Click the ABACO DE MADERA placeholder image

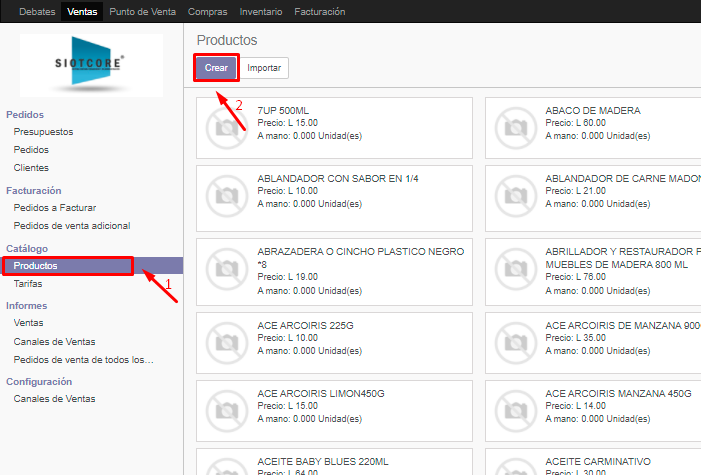(x=515, y=127)
